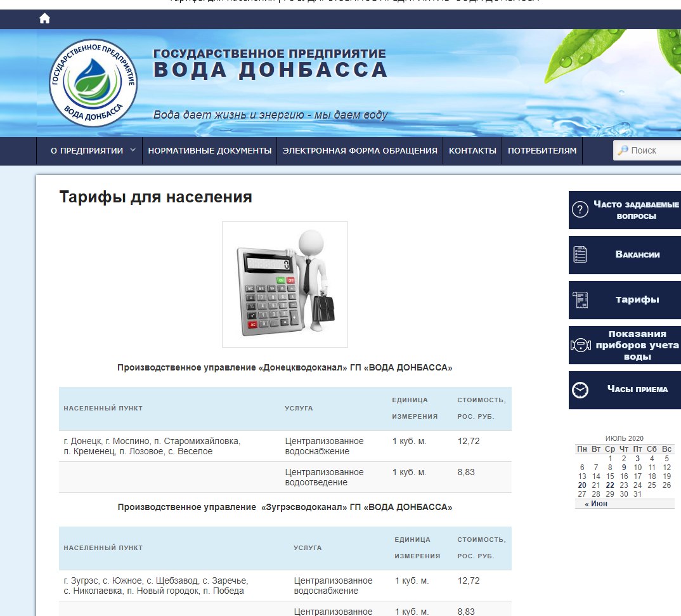
Task: Click the clock icon beside Часы приема
Action: 580,390
